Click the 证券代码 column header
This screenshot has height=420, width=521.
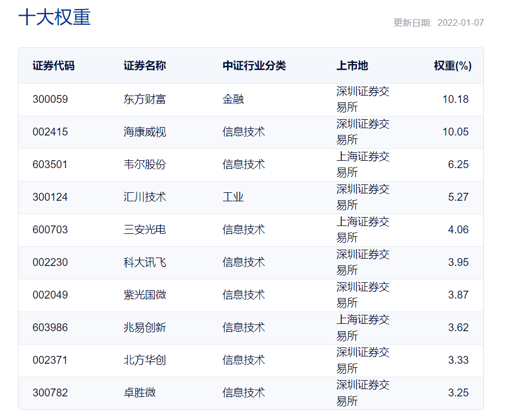click(x=53, y=66)
